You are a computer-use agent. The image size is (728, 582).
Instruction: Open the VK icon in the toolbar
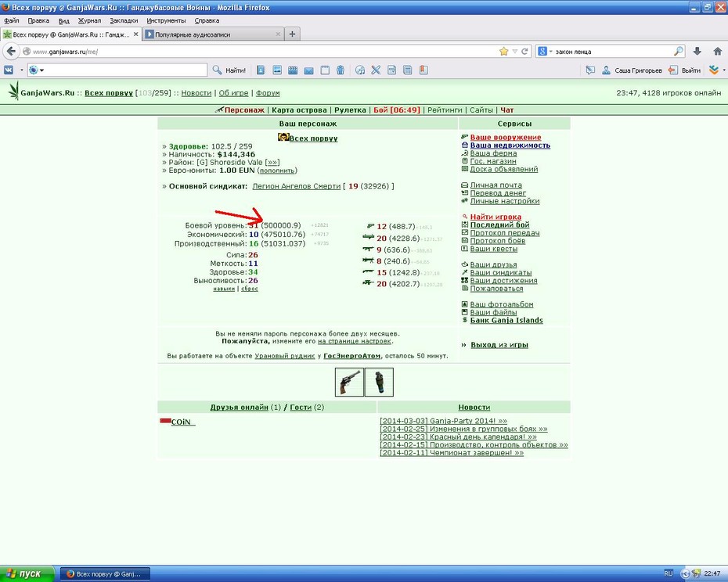(9, 70)
